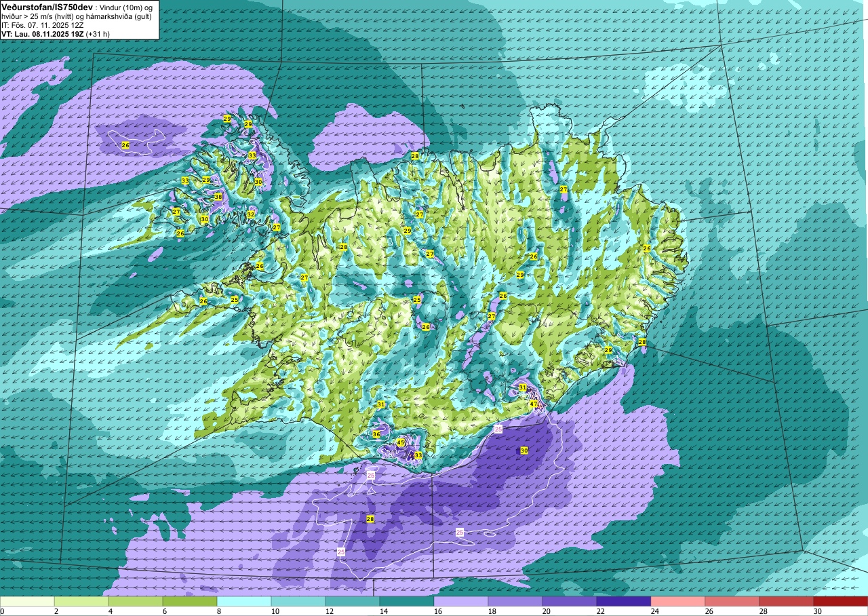The height and width of the screenshot is (616, 868).
Task: Click the light cyan 8–10 legend swatch
Action: pyautogui.click(x=244, y=601)
